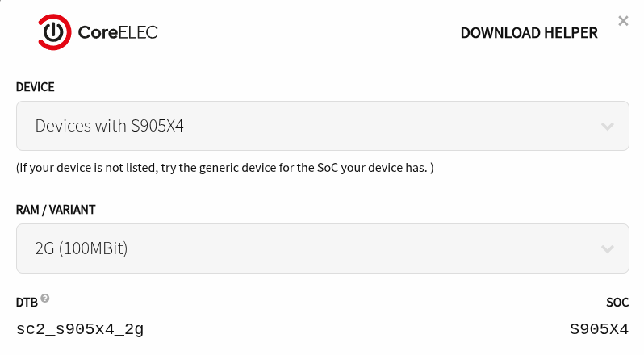Image resolution: width=644 pixels, height=355 pixels.
Task: Select the S905X4 SoC value text
Action: pyautogui.click(x=599, y=329)
